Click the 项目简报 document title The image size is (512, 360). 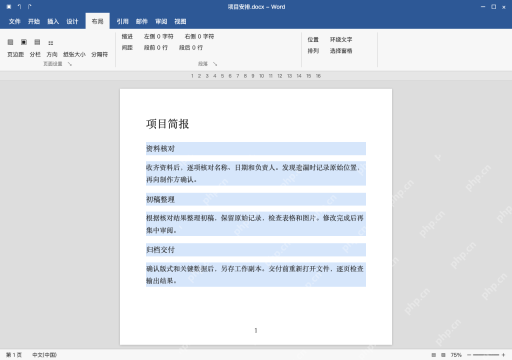pyautogui.click(x=167, y=124)
